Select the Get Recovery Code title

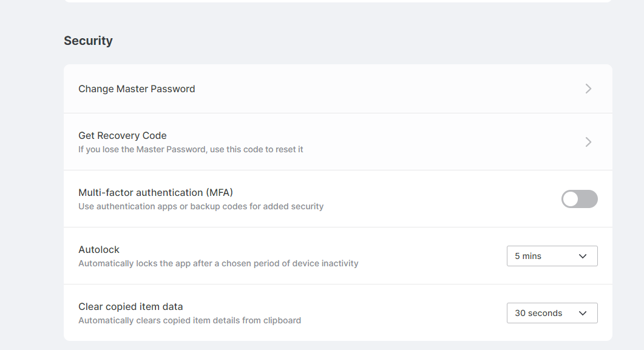click(122, 135)
